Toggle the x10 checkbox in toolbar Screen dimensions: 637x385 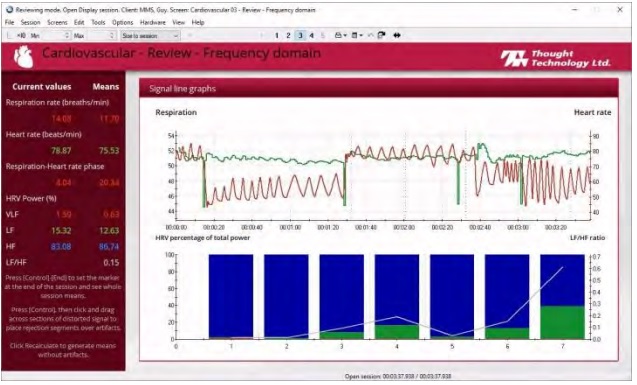pos(10,36)
